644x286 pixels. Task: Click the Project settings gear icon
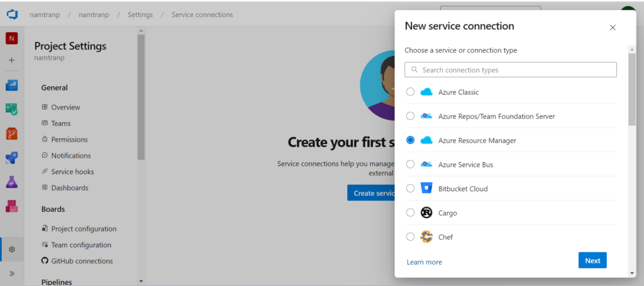(11, 250)
